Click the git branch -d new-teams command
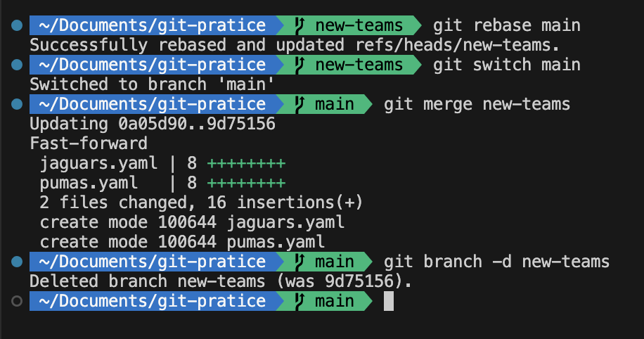 point(496,262)
